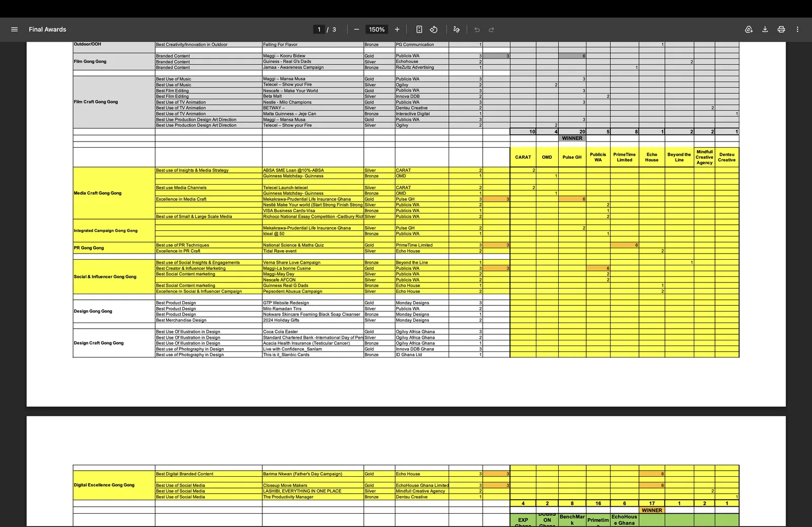Click the WINNER label under total 17
The width and height of the screenshot is (812, 527).
coord(652,510)
